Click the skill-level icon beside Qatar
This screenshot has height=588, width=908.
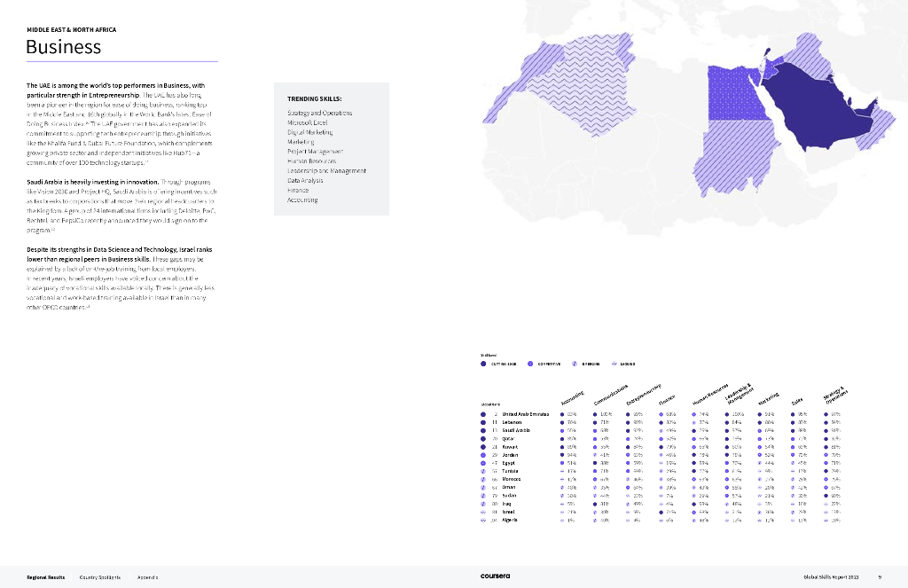click(x=483, y=438)
